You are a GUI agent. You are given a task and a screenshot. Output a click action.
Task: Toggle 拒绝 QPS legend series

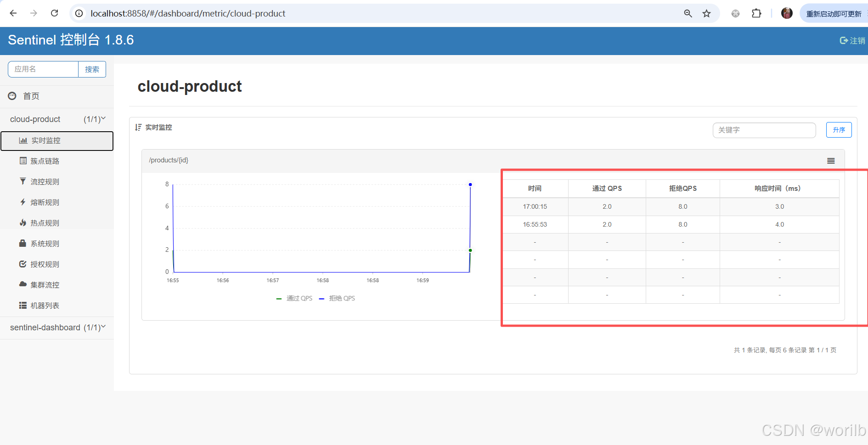[x=337, y=298]
